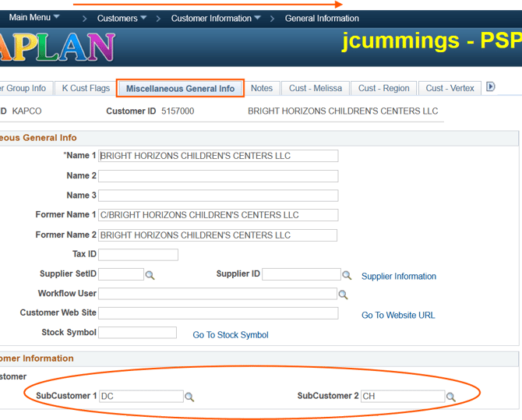Switch to K Cust Flags tab
Screen dimensions: 522x420
point(86,88)
